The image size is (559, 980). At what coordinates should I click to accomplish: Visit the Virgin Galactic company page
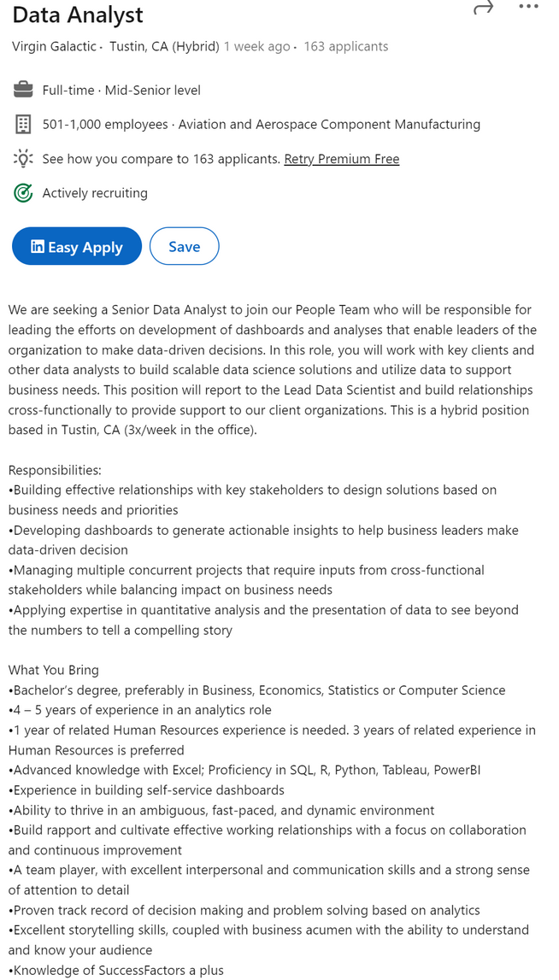(54, 46)
